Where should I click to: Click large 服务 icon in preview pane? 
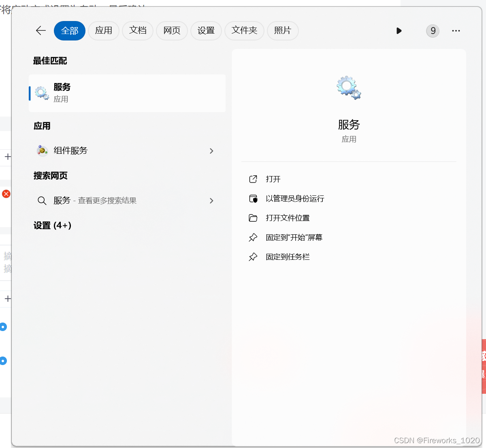[349, 87]
